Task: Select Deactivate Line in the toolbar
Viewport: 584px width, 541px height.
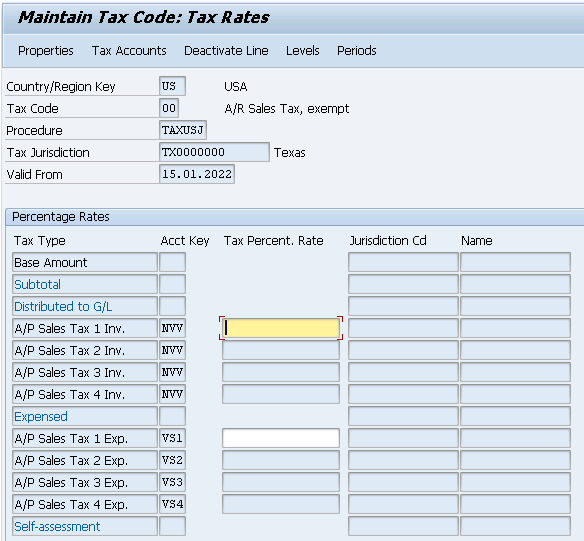Action: pyautogui.click(x=226, y=51)
